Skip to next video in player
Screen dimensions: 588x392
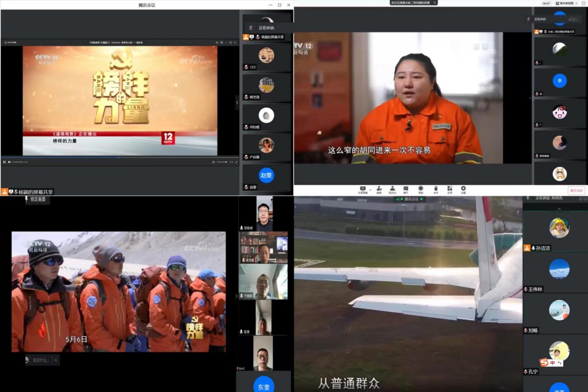tap(9, 162)
